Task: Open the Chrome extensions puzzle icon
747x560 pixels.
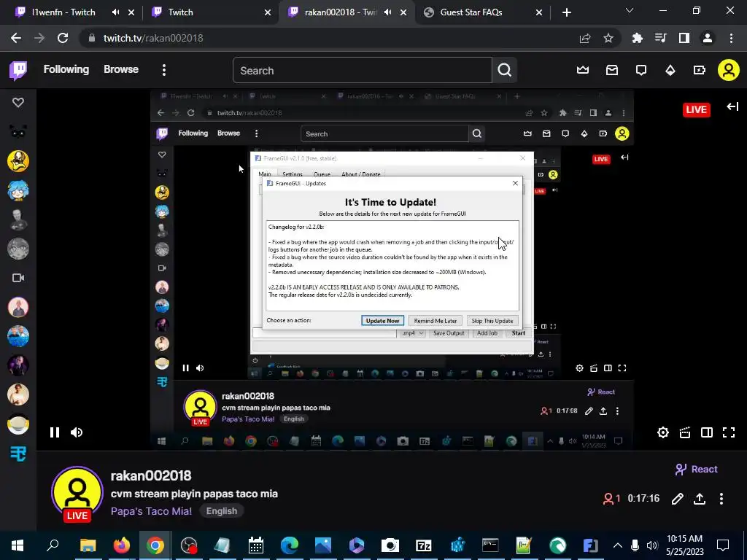Action: tap(637, 38)
